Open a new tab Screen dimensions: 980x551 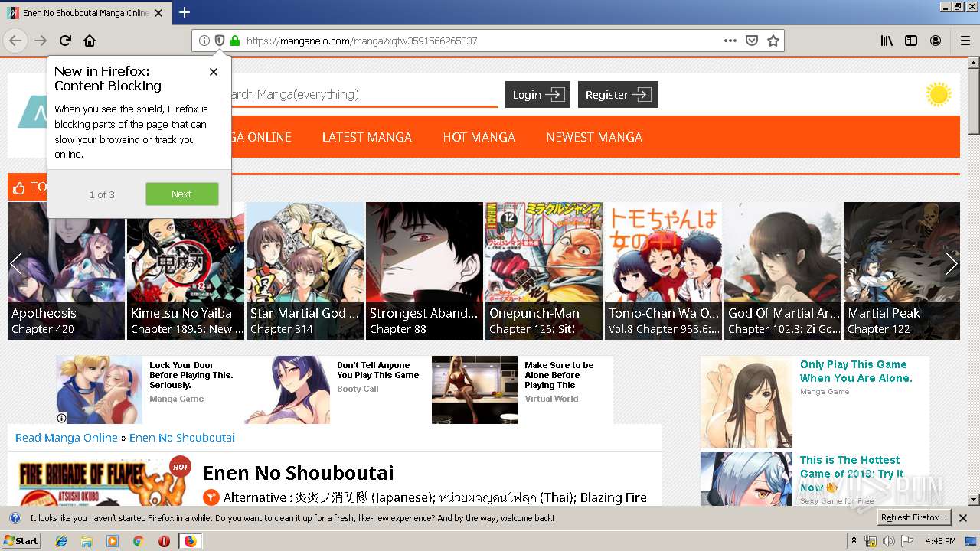(185, 12)
